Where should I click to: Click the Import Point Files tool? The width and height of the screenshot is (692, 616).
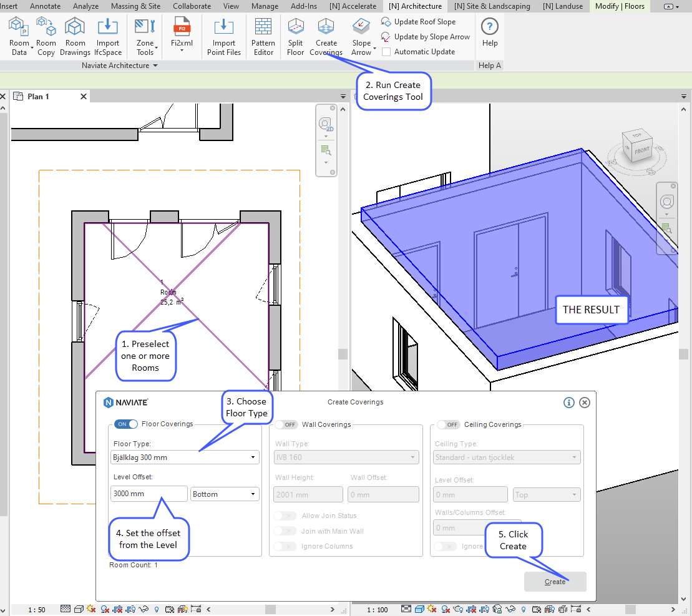(x=223, y=36)
